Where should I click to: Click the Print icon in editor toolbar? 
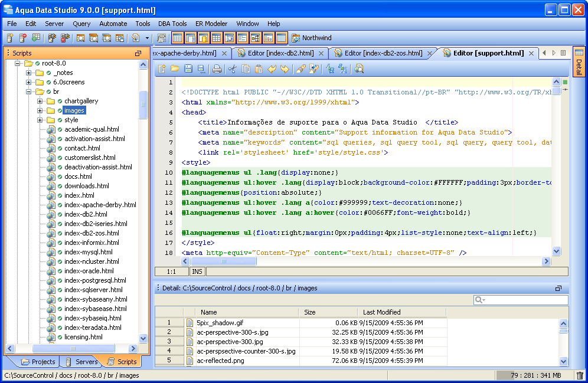(217, 69)
